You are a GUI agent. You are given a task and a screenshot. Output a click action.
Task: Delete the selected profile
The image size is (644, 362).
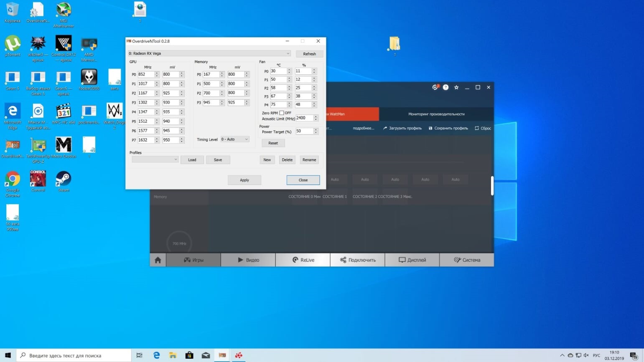point(287,160)
